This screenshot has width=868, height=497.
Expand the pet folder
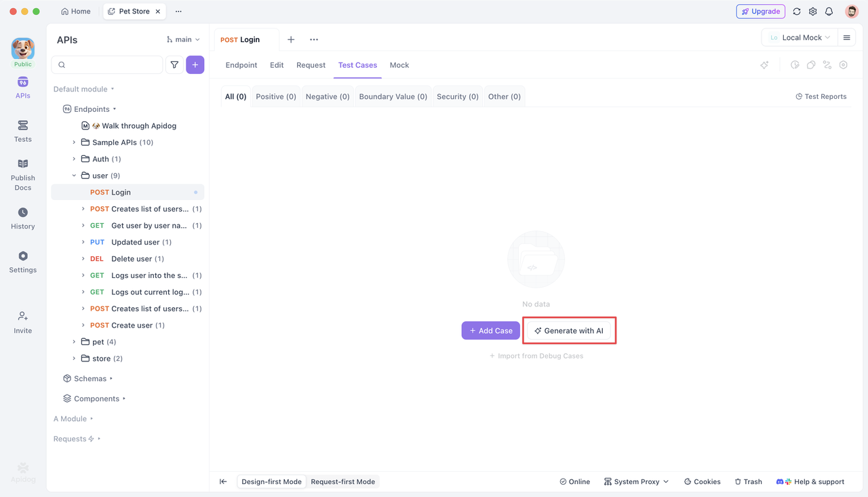pyautogui.click(x=75, y=342)
